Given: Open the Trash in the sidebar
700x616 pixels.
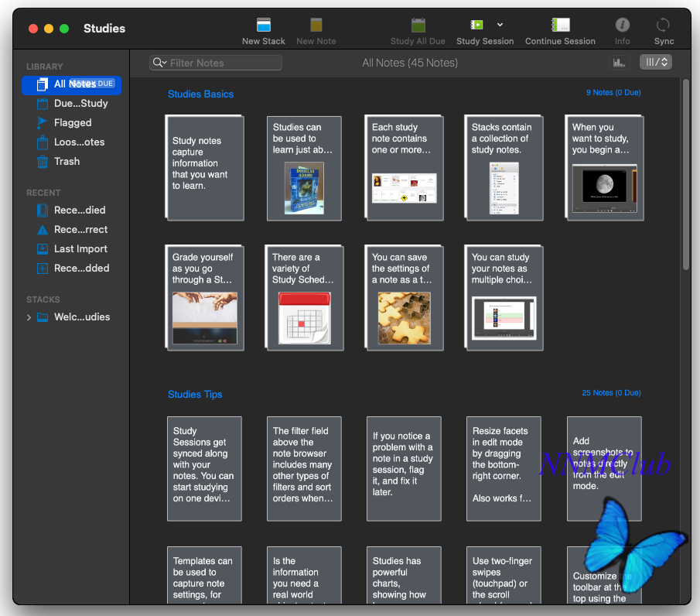Looking at the screenshot, I should click(67, 162).
